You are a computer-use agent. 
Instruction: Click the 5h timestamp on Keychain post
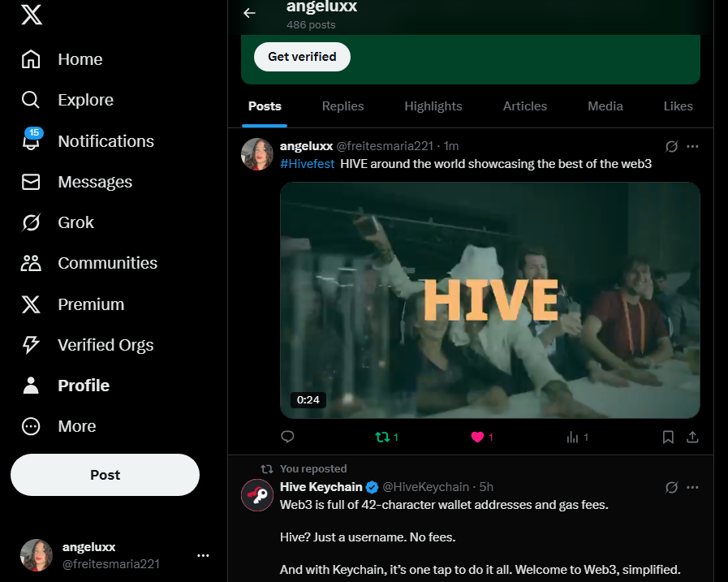pos(486,487)
